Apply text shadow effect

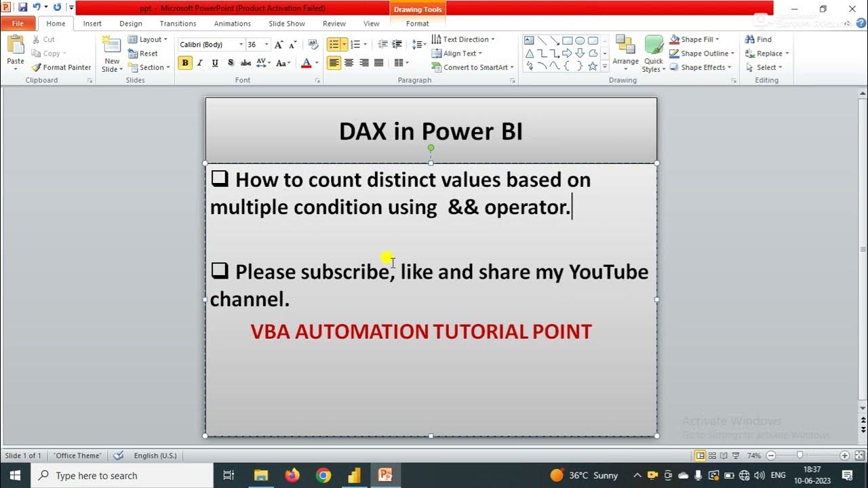tap(231, 63)
